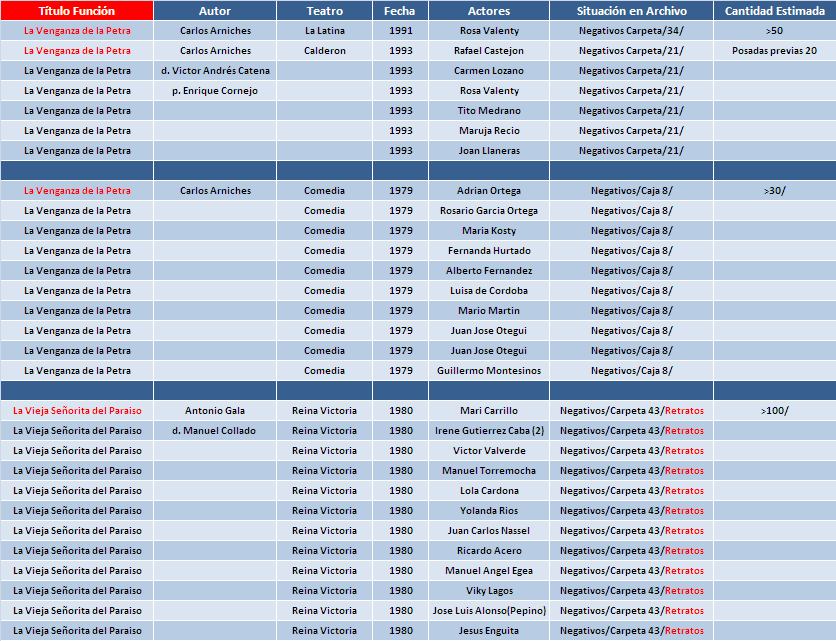Click actor cell 'Ricardo Acero'
The width and height of the screenshot is (836, 641).
(x=489, y=551)
